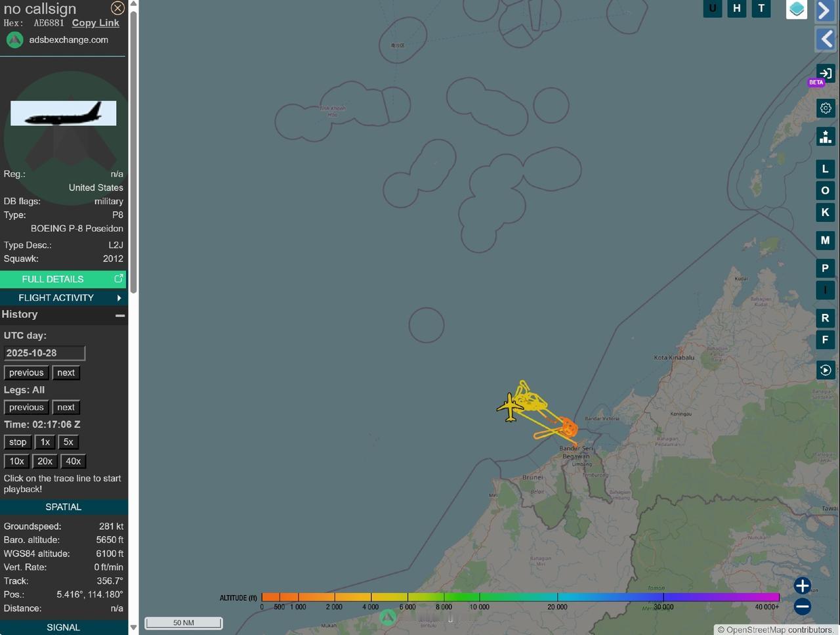The width and height of the screenshot is (840, 635).
Task: Open the settings gear
Action: [826, 108]
